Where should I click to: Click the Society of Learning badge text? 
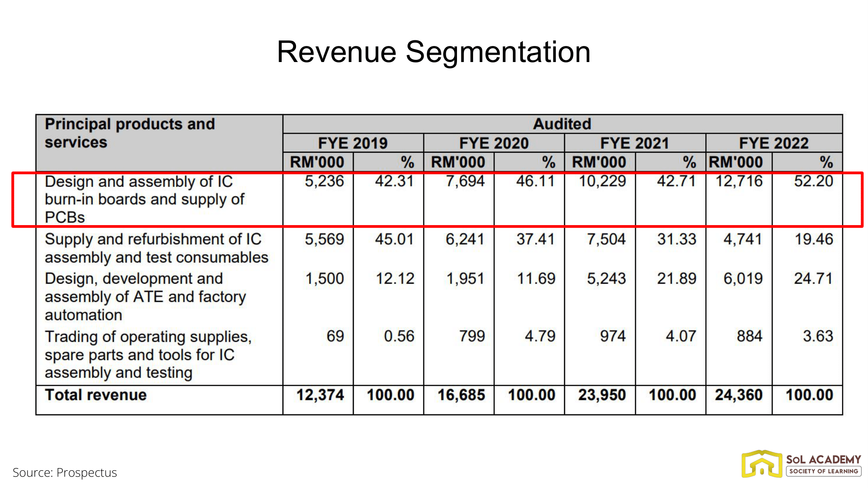(x=823, y=471)
